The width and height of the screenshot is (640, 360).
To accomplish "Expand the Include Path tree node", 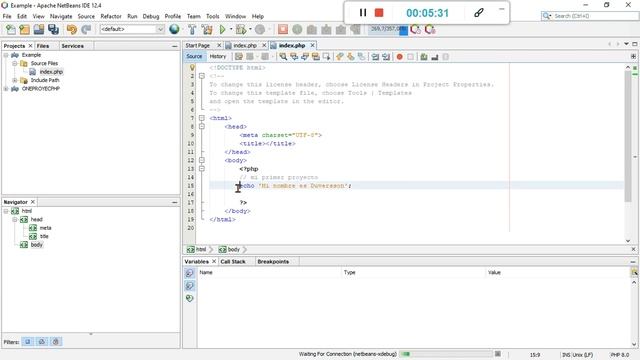I will [x=15, y=80].
